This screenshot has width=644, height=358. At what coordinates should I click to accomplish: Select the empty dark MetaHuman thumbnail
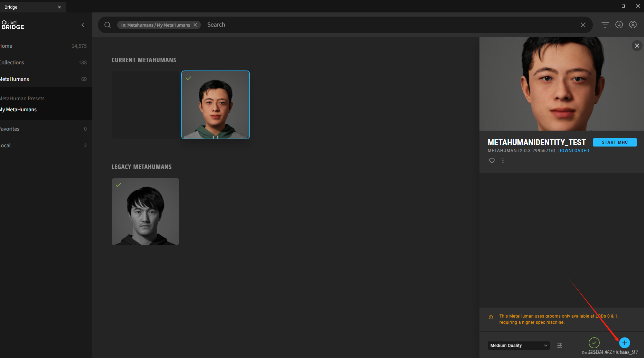point(145,105)
